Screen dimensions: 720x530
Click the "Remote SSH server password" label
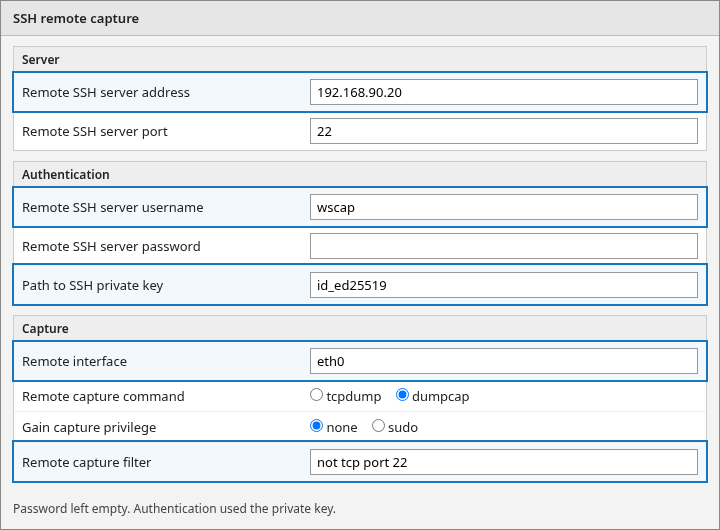click(x=111, y=246)
